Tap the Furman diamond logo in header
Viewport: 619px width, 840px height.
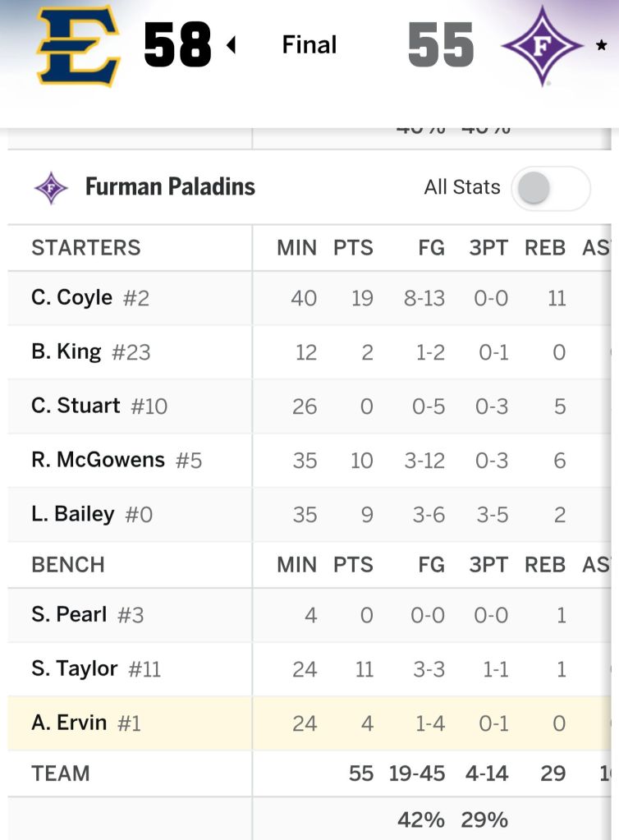pos(541,45)
